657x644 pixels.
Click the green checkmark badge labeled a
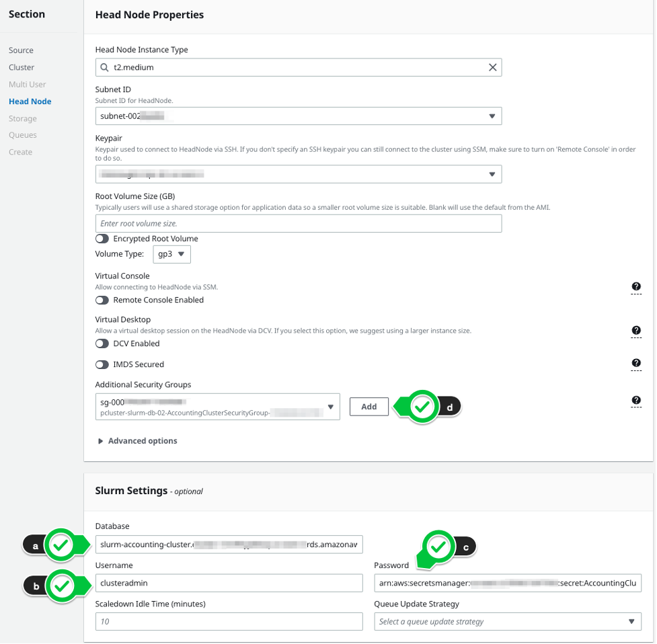(60, 545)
